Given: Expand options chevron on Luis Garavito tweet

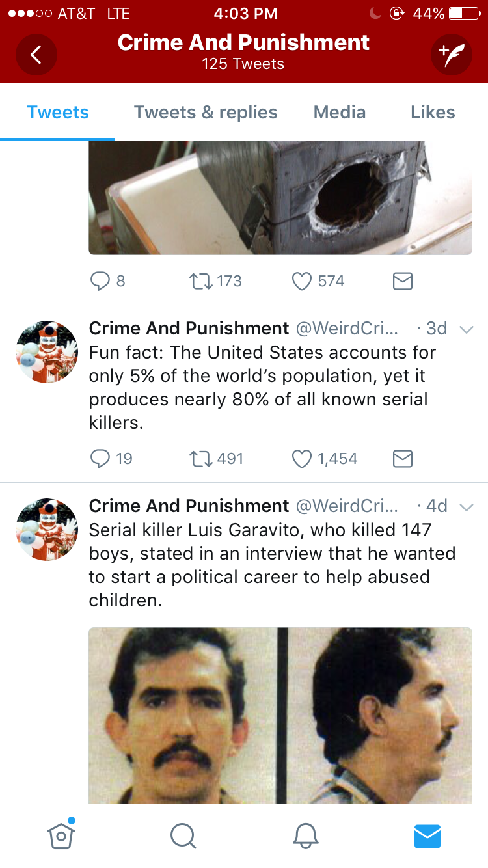Looking at the screenshot, I should (466, 507).
